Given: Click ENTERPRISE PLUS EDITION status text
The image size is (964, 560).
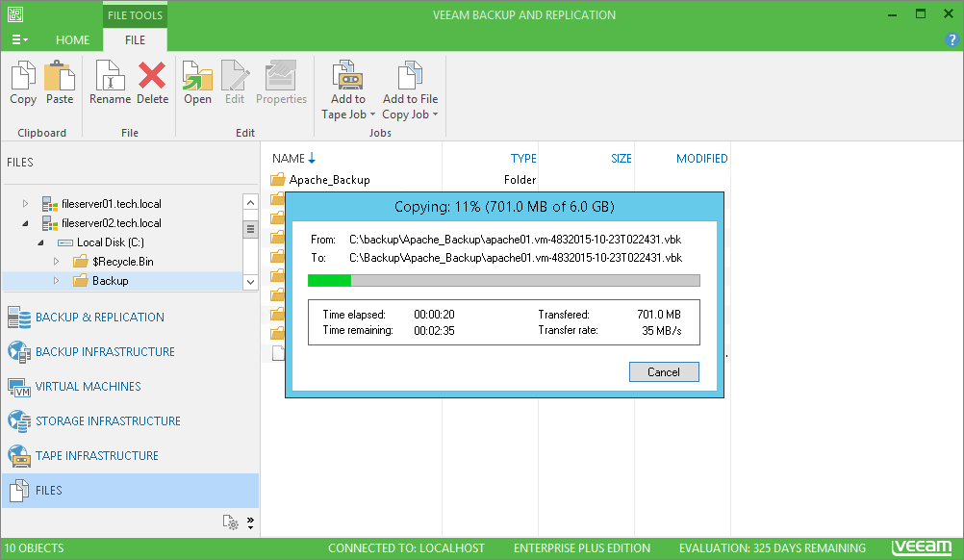Looking at the screenshot, I should tap(582, 548).
